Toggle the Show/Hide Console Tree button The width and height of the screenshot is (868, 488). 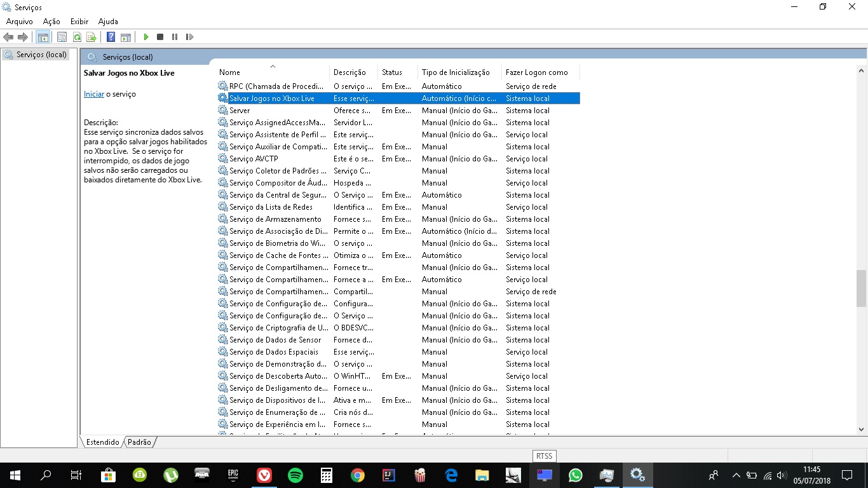pyautogui.click(x=43, y=37)
